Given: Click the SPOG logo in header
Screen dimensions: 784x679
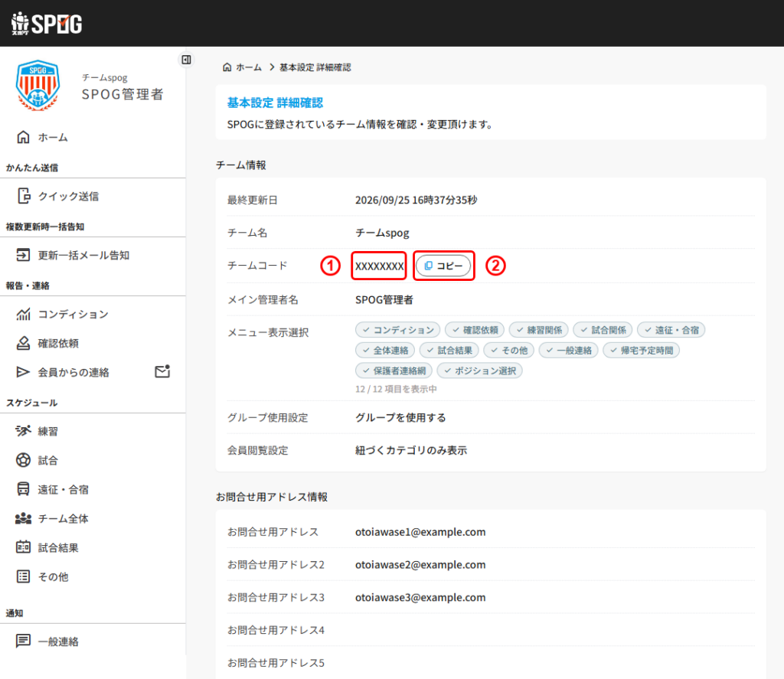Looking at the screenshot, I should [47, 24].
